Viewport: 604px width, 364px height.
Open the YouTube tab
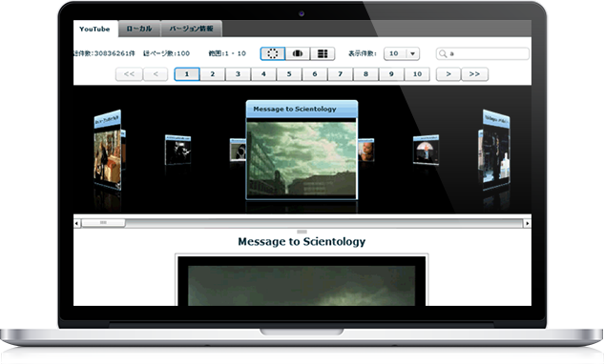(x=94, y=29)
